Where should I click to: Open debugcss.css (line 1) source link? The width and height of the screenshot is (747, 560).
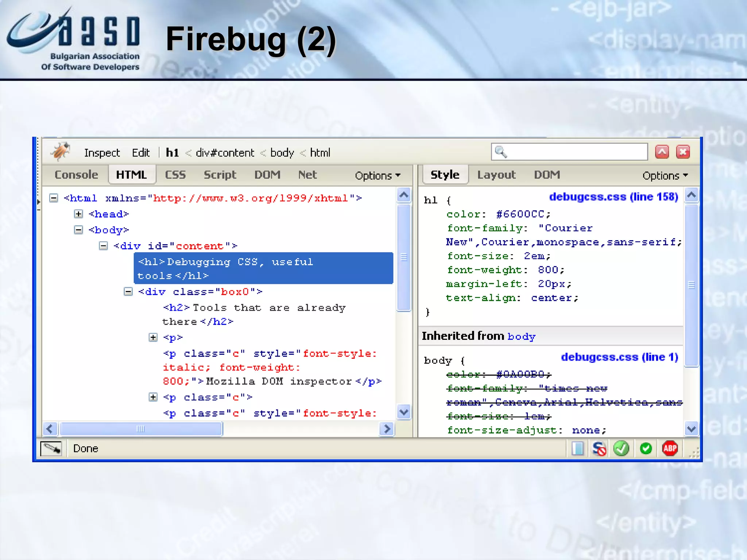[x=619, y=357]
